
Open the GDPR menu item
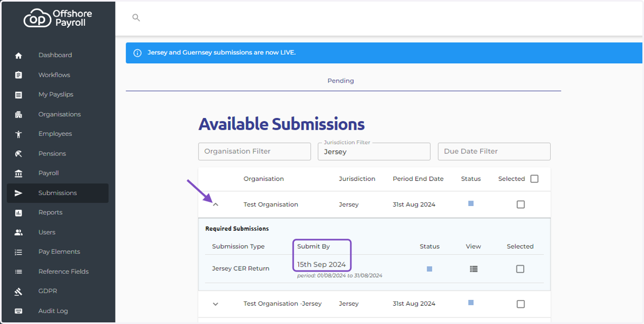click(x=57, y=291)
